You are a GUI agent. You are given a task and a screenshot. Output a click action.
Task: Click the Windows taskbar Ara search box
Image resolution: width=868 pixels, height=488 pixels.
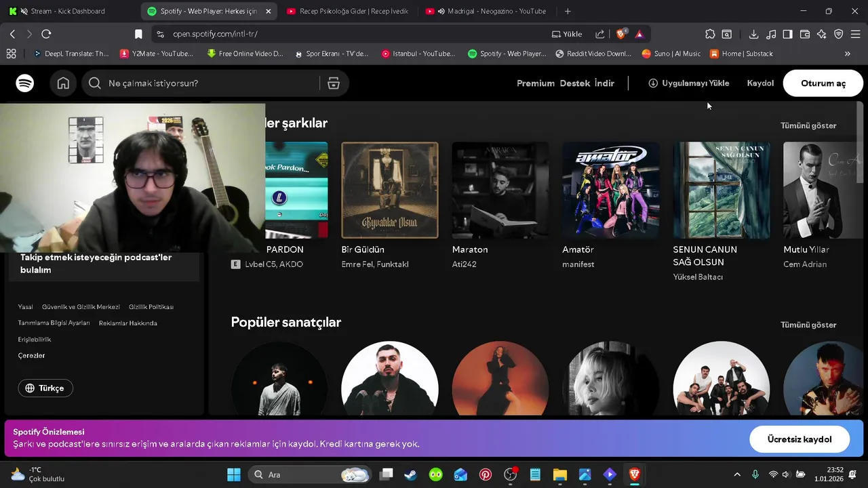(x=311, y=474)
